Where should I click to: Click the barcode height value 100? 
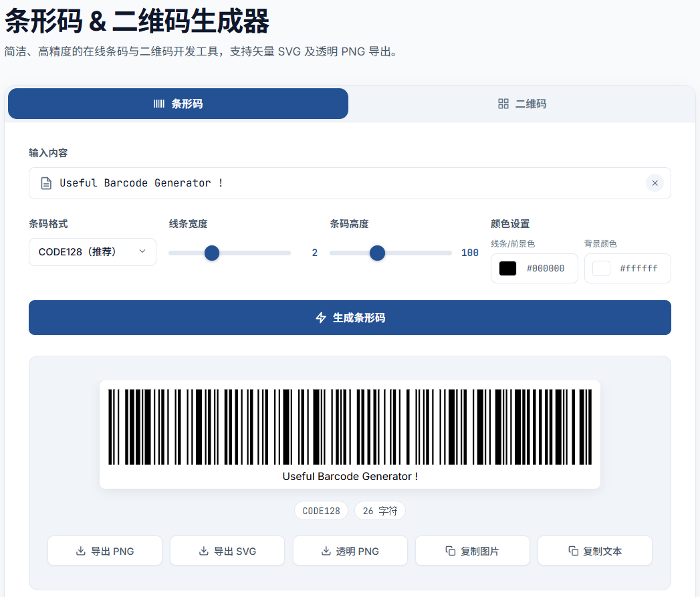tap(469, 253)
